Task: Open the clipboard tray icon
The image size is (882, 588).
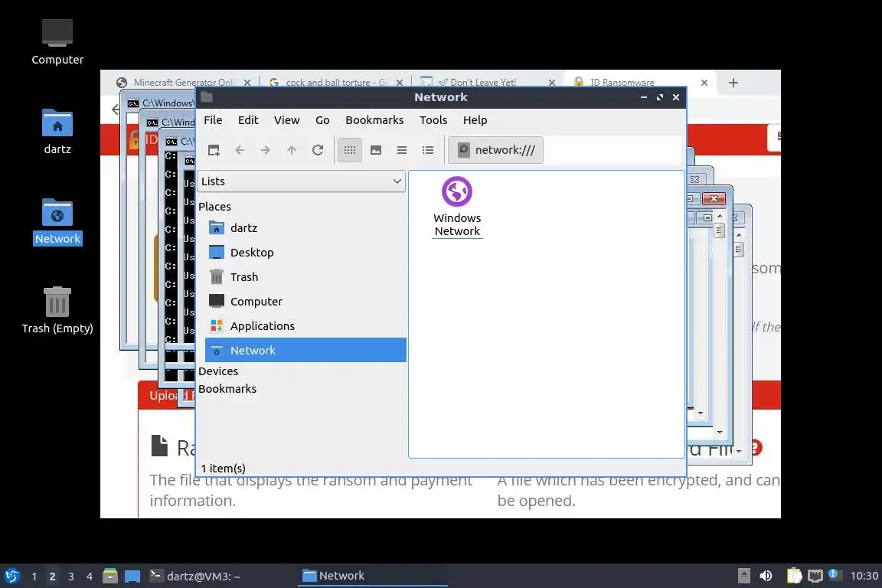Action: pos(794,576)
